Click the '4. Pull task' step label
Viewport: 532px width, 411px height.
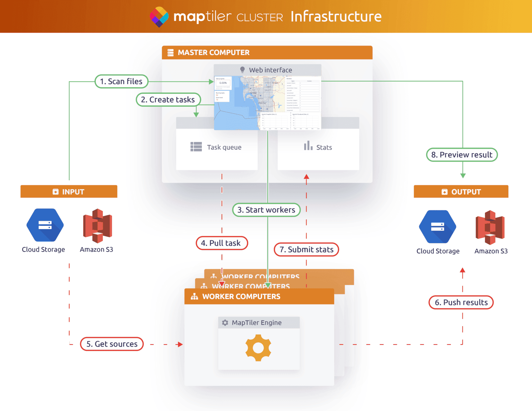(x=222, y=243)
